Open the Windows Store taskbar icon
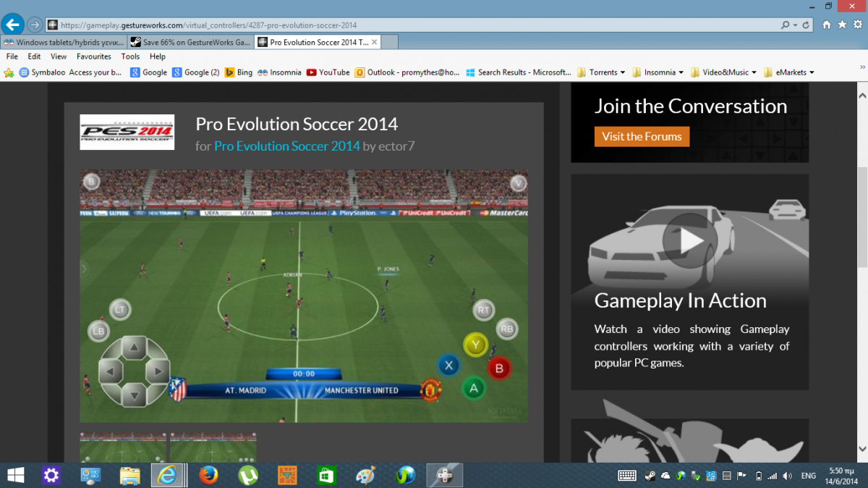Screen dimensions: 868x488 327,476
